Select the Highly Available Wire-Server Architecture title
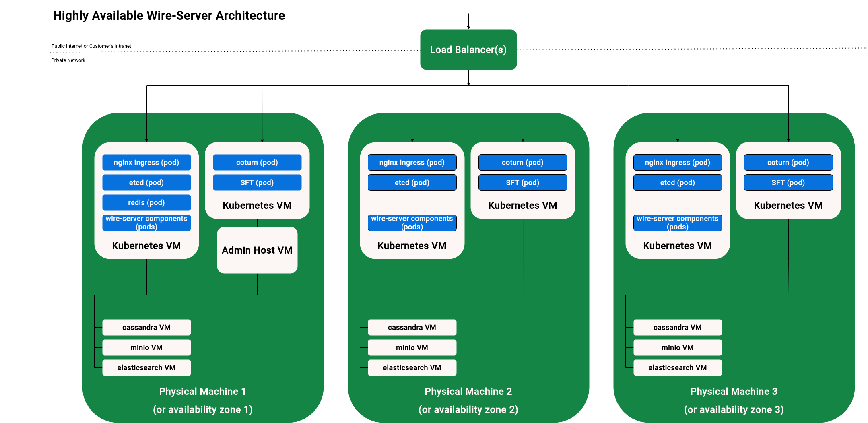The width and height of the screenshot is (868, 423). [169, 15]
